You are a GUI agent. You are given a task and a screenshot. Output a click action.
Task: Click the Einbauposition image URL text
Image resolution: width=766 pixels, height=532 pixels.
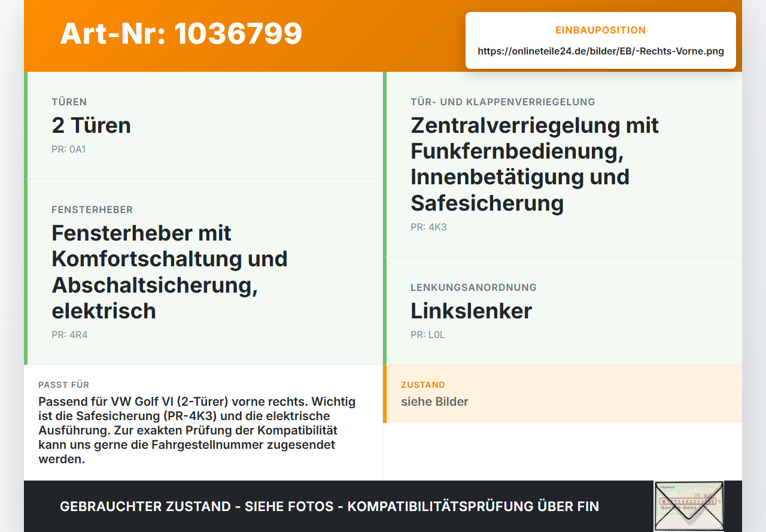(601, 51)
